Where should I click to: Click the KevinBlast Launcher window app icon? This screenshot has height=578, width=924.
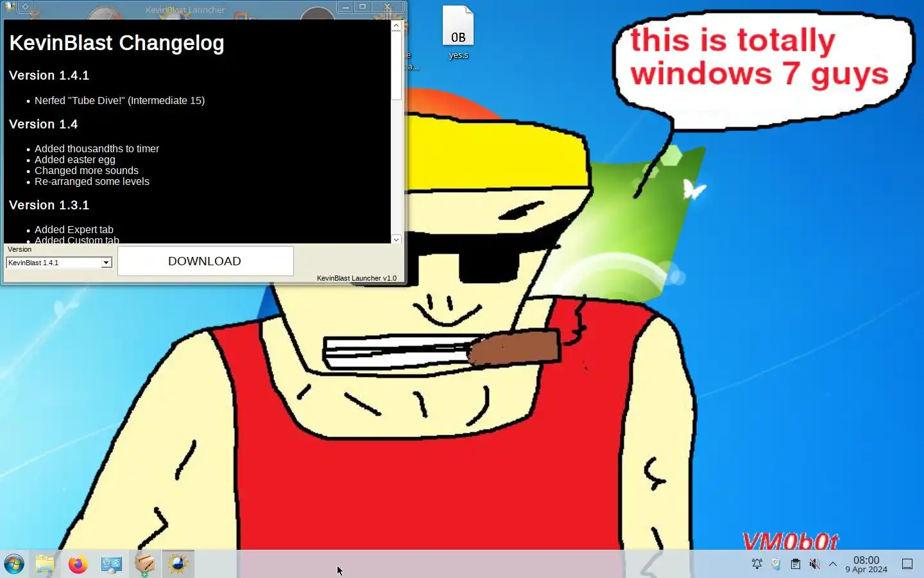[10, 7]
